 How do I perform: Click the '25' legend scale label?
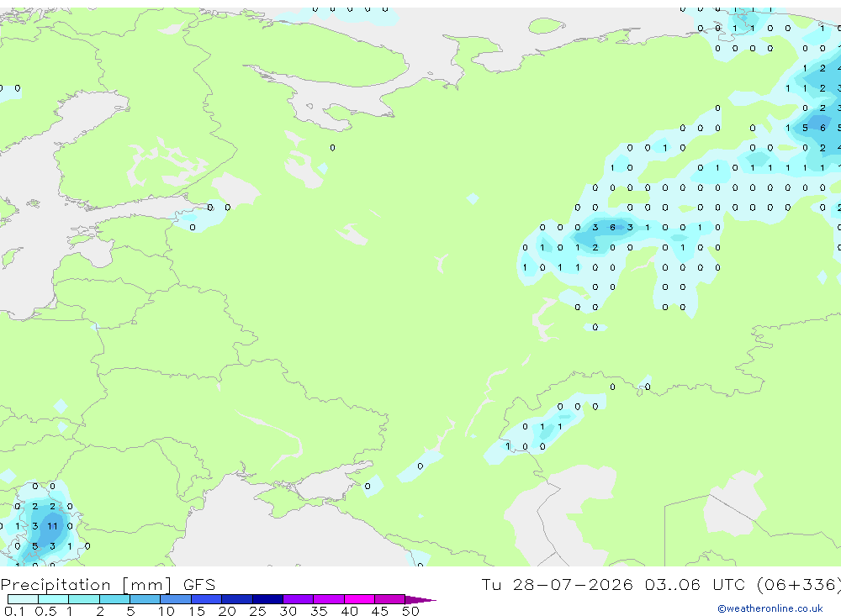[x=257, y=611]
